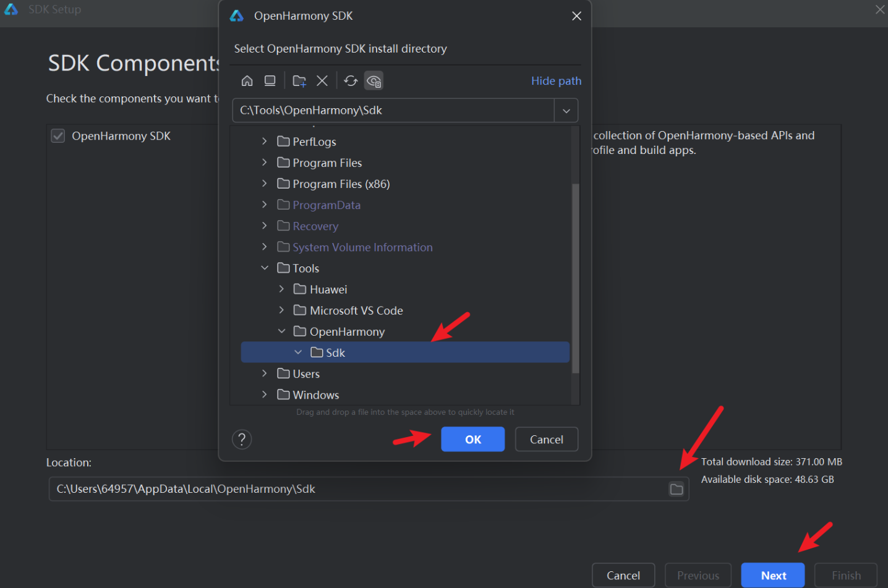
Task: Expand the Recovery folder
Action: click(x=265, y=226)
